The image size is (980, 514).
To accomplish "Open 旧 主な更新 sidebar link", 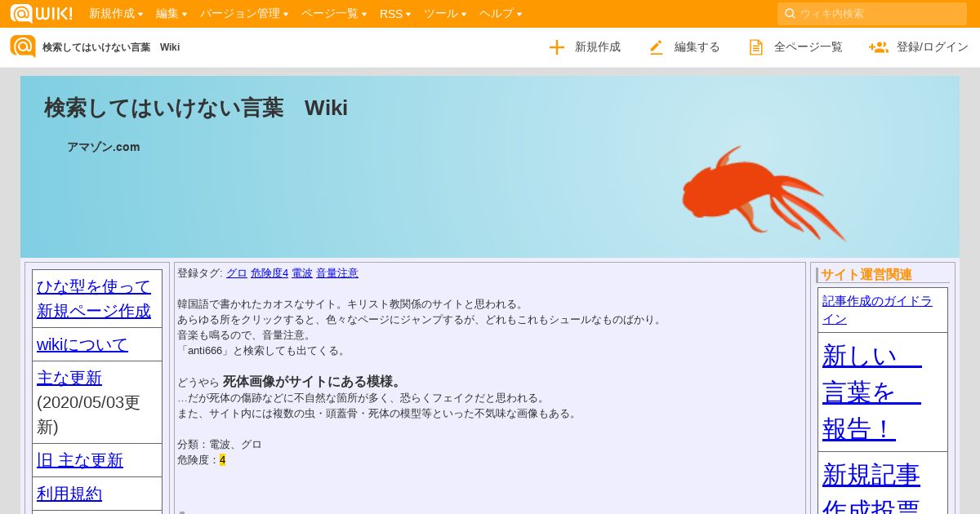I will pyautogui.click(x=80, y=460).
